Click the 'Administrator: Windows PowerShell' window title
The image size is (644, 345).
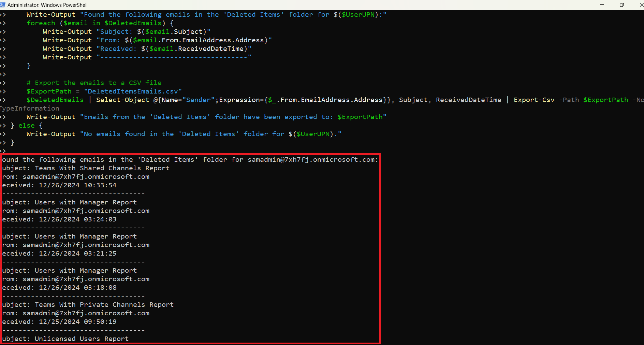(x=47, y=5)
